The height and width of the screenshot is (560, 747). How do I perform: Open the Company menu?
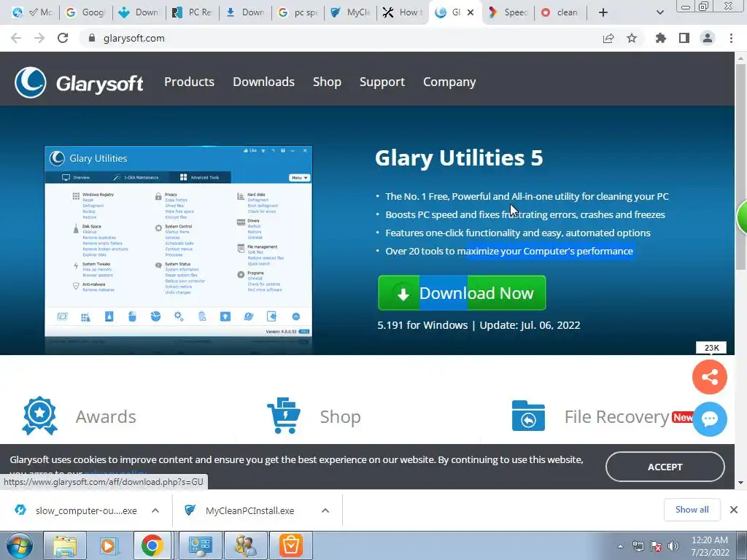point(449,82)
